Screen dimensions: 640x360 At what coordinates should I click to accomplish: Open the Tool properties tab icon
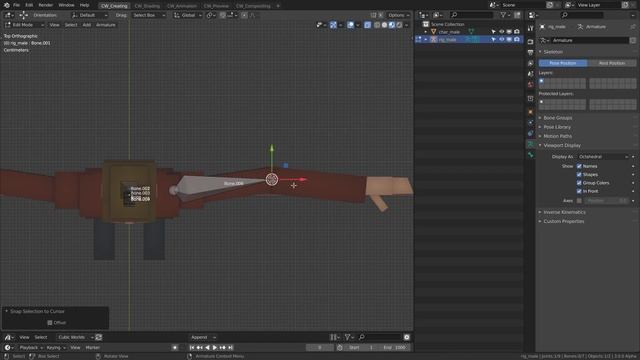[530, 28]
